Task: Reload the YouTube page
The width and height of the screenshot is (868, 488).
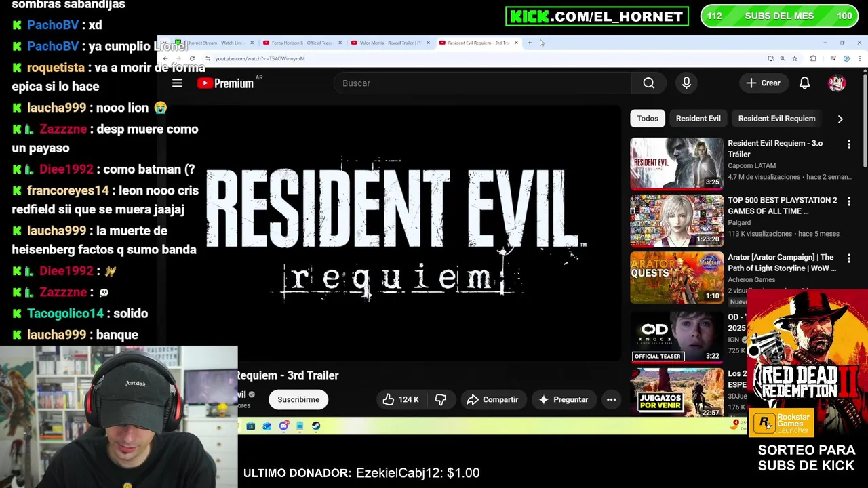Action: [x=192, y=58]
